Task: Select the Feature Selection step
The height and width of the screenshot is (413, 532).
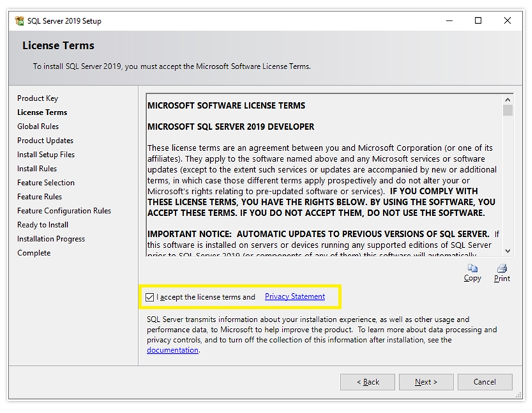Action: pos(45,182)
